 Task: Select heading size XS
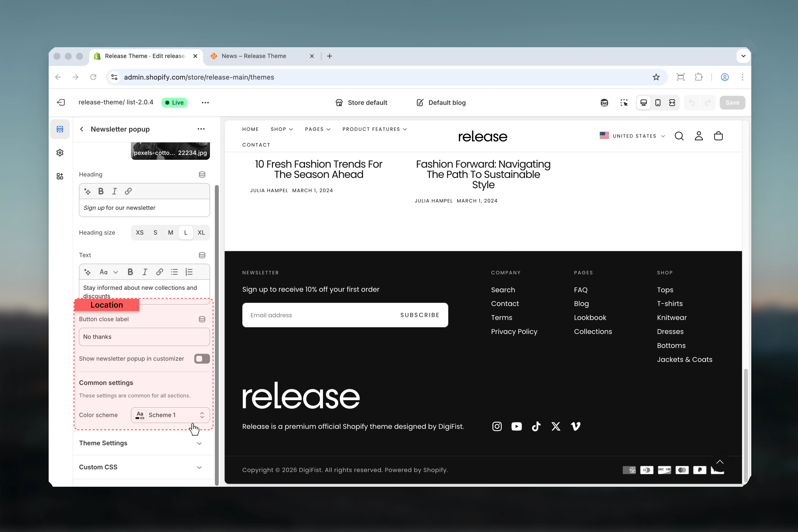click(x=140, y=233)
